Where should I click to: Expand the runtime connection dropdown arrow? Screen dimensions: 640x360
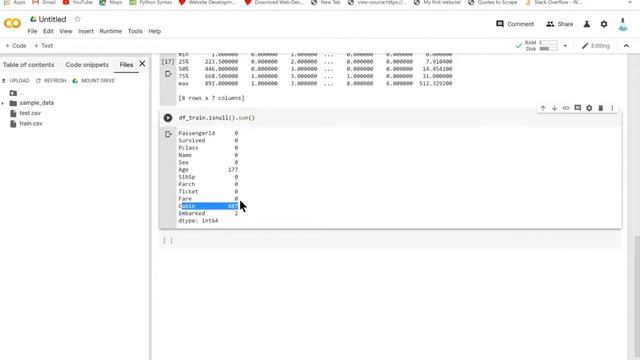click(565, 46)
